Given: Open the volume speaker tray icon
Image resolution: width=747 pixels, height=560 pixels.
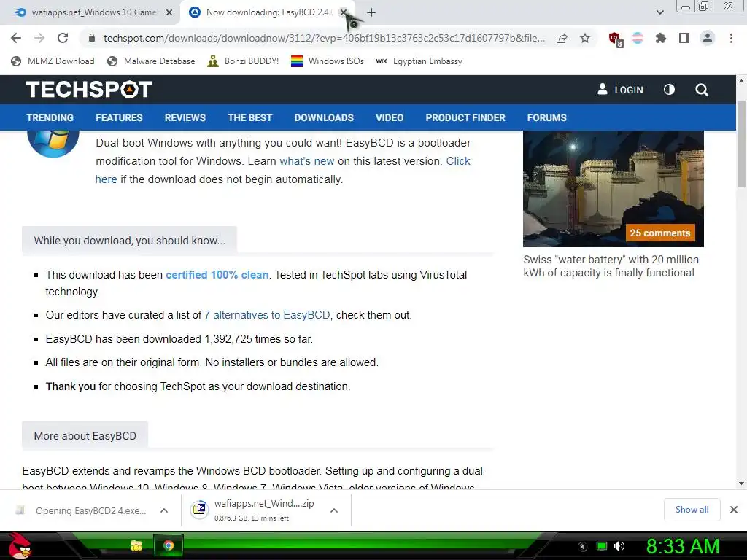Looking at the screenshot, I should 619,546.
